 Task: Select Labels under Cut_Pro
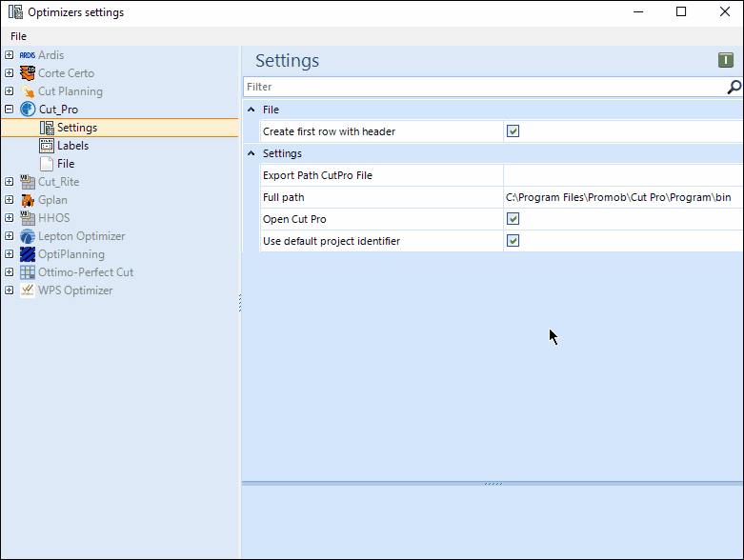coord(72,146)
